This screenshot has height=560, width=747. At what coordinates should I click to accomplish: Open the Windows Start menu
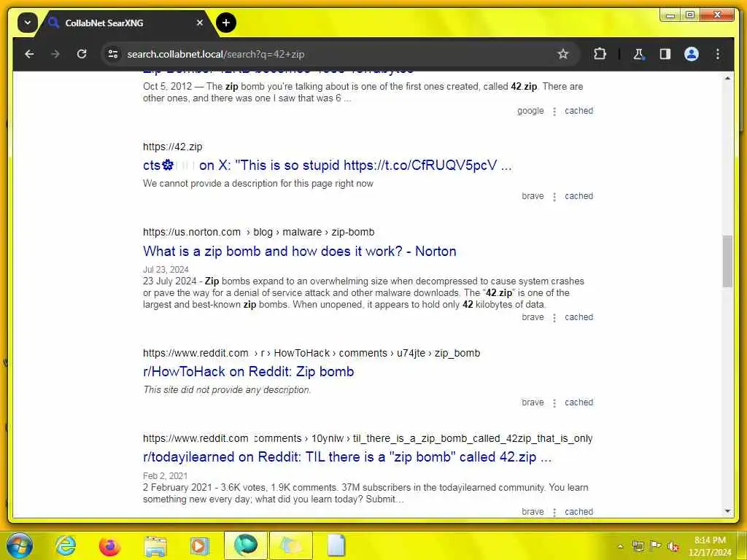click(20, 545)
